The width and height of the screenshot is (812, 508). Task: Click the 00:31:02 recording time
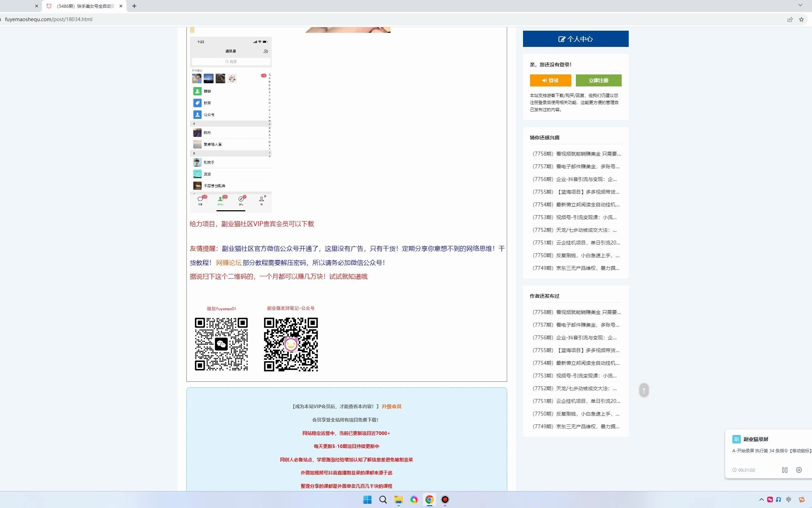point(746,470)
